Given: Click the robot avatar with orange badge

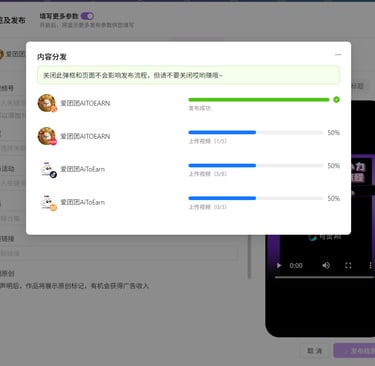Looking at the screenshot, I should (x=48, y=202).
